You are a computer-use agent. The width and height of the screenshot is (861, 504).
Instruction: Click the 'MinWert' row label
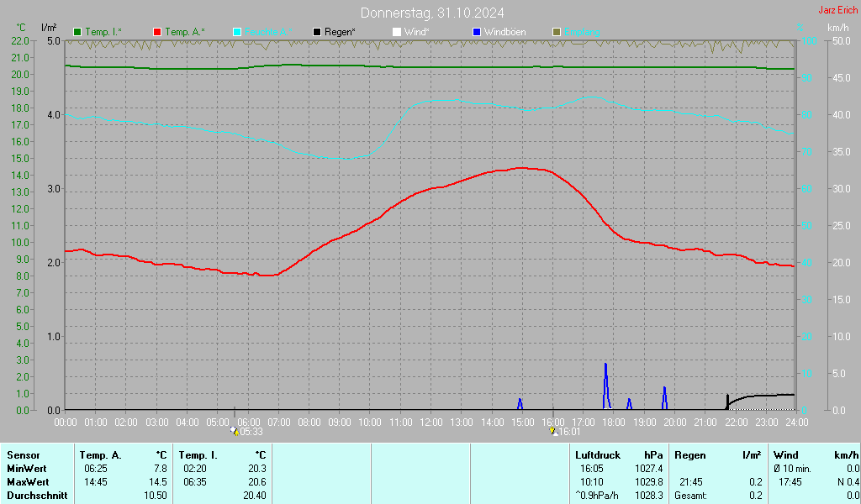click(x=27, y=469)
